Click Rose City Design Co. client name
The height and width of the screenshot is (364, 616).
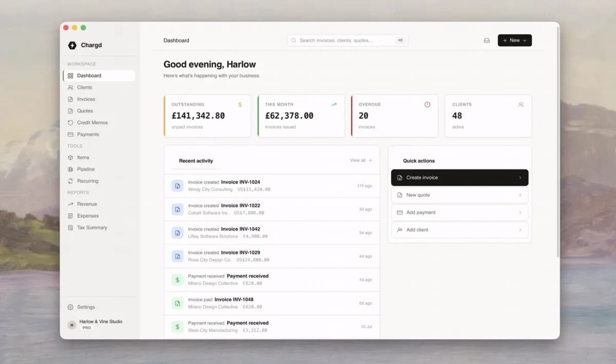click(209, 260)
